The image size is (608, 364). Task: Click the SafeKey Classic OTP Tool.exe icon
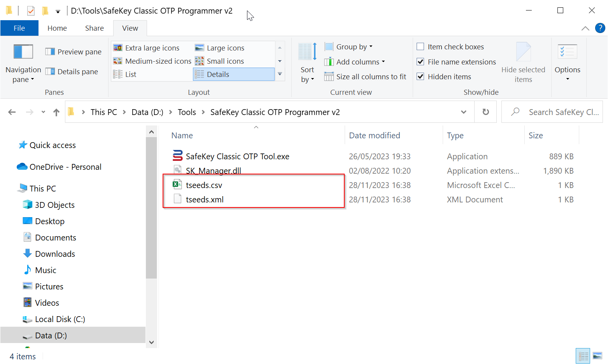coord(177,156)
